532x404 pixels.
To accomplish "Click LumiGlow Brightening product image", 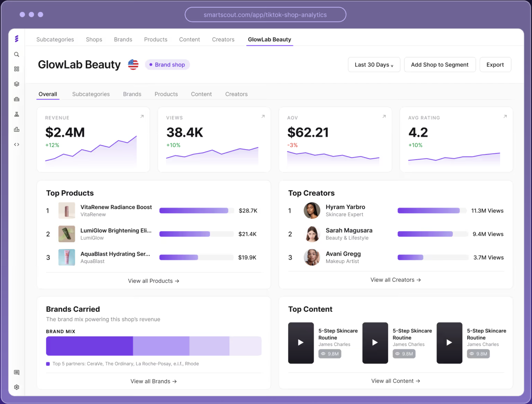I will tap(67, 234).
